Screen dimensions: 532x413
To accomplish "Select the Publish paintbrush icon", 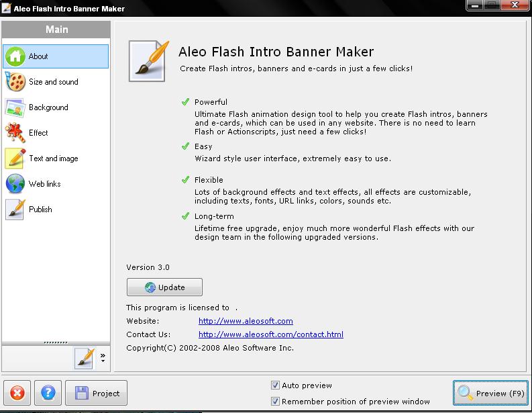I will point(15,210).
